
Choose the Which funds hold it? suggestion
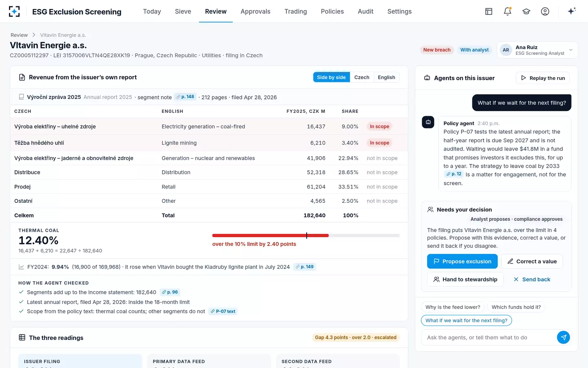pyautogui.click(x=516, y=307)
